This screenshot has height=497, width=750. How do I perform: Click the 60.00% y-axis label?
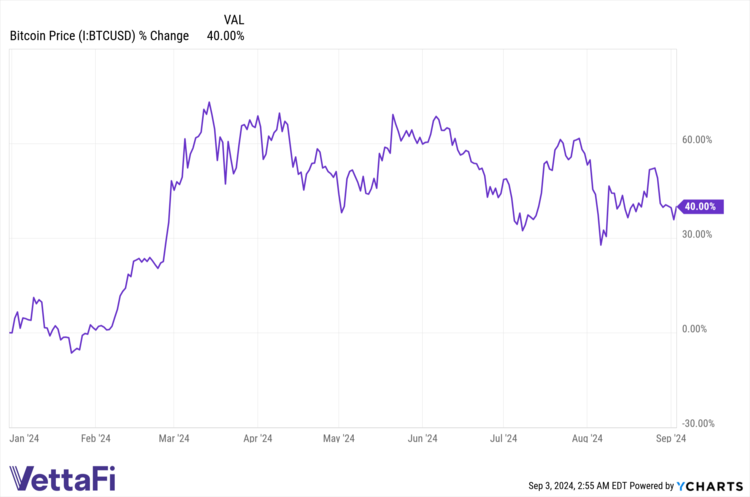696,140
